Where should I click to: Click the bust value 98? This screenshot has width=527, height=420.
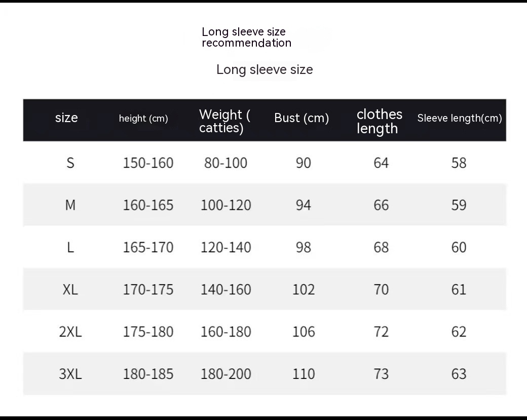303,247
